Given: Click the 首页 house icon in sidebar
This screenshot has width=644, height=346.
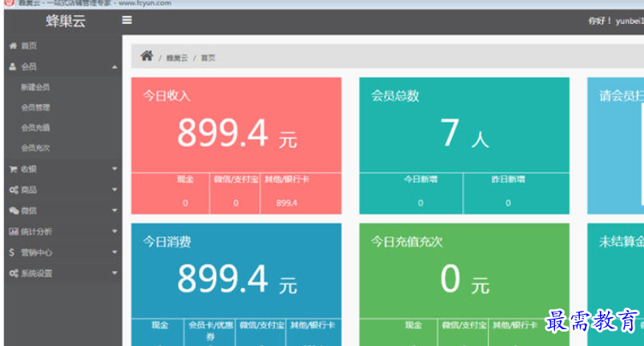Looking at the screenshot, I should point(13,46).
